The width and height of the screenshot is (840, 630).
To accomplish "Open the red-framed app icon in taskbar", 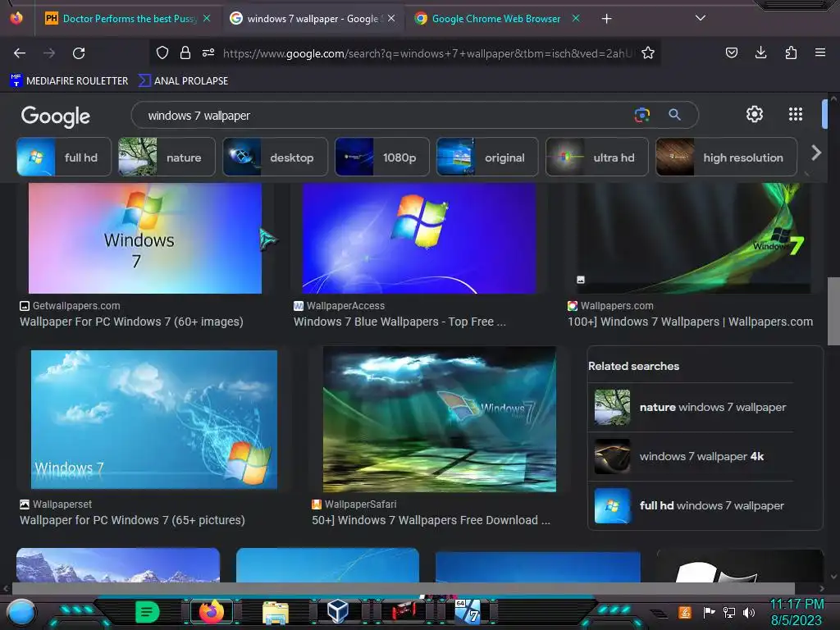I will coord(403,611).
